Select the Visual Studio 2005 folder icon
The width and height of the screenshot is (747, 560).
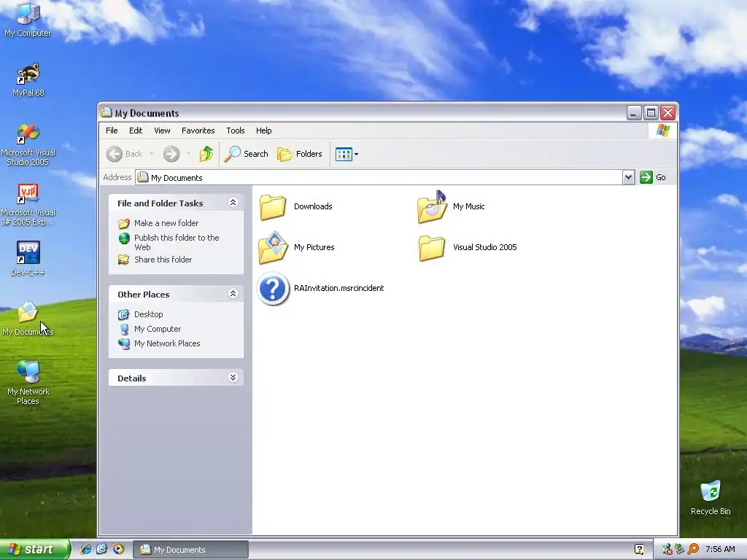tap(432, 248)
